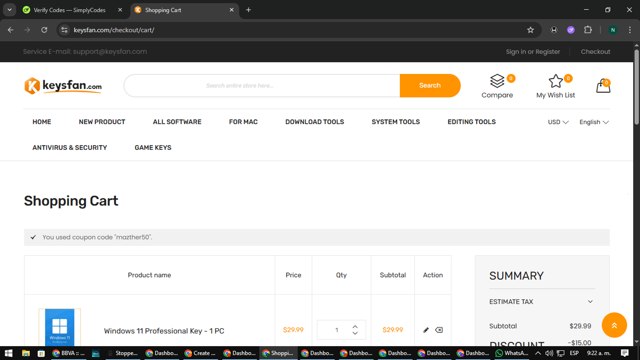Reload the page in the browser
This screenshot has width=640, height=360.
(44, 30)
